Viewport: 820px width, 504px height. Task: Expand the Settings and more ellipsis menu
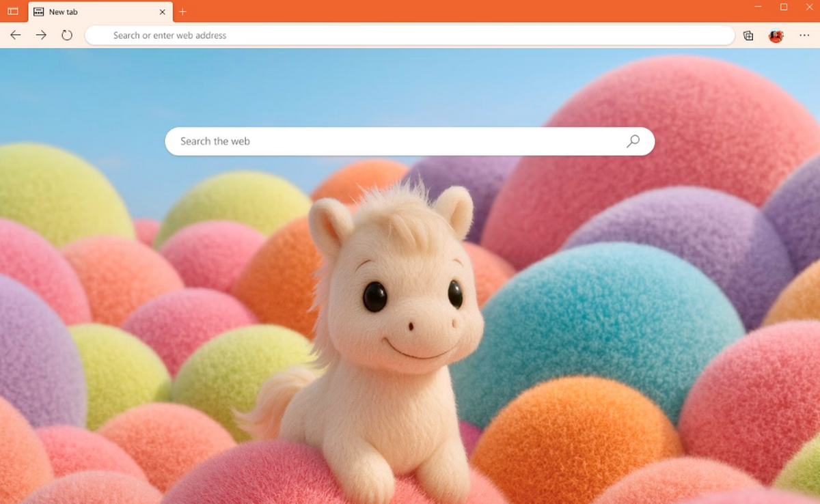pyautogui.click(x=804, y=36)
